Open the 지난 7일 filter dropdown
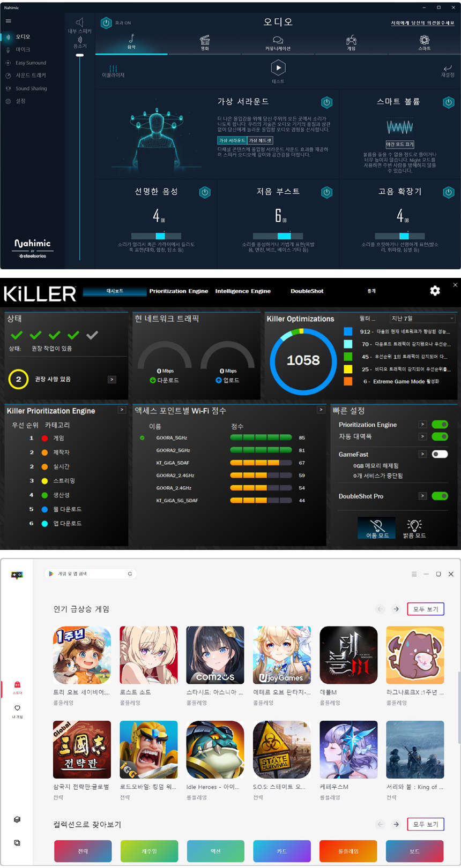461x868 pixels. click(x=422, y=319)
